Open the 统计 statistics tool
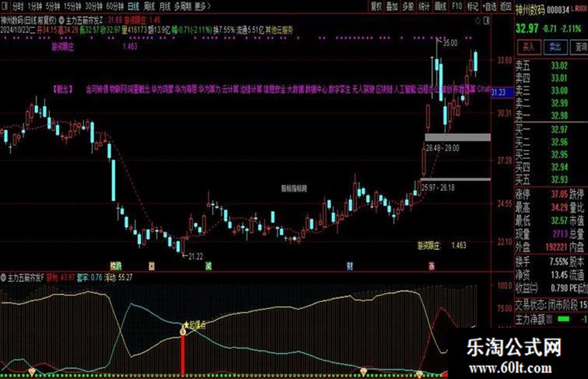This screenshot has height=379, width=588. [x=424, y=6]
